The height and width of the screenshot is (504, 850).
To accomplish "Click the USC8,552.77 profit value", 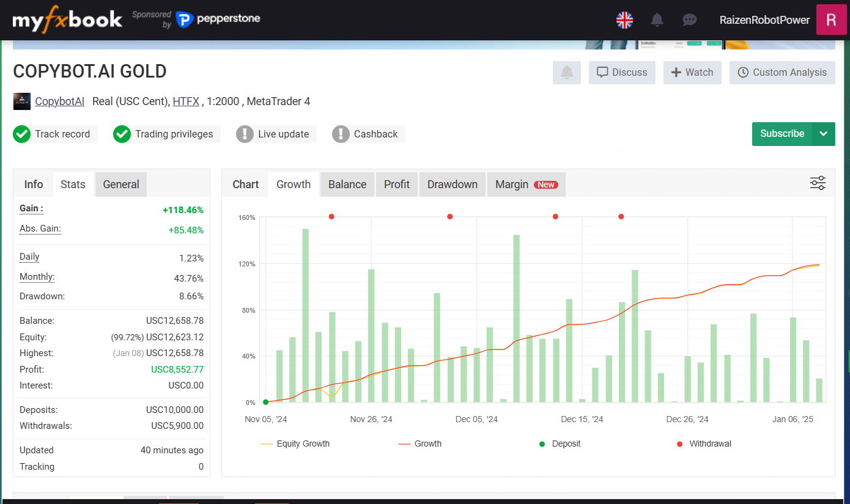I will tap(177, 370).
